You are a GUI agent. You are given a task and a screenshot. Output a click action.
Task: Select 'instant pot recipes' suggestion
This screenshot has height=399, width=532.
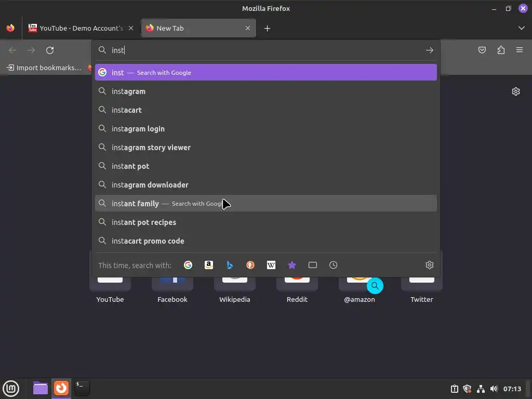click(266, 222)
